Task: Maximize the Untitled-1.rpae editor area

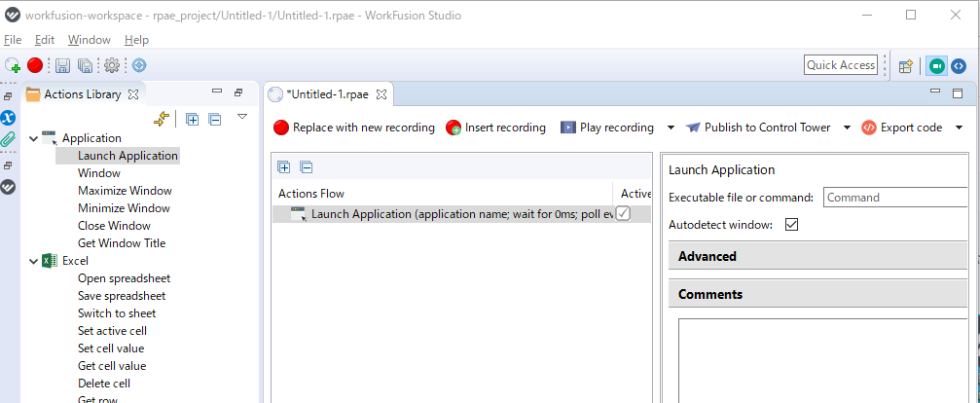Action: coord(957,93)
